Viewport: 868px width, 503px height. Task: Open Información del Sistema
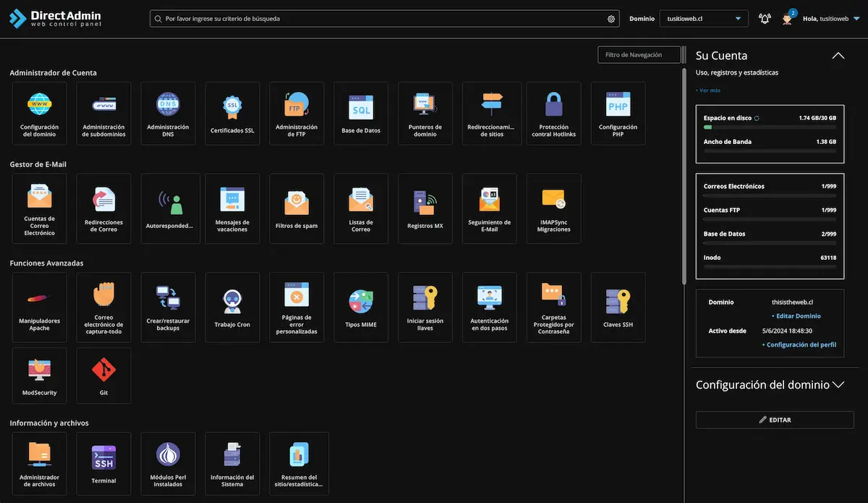(232, 463)
